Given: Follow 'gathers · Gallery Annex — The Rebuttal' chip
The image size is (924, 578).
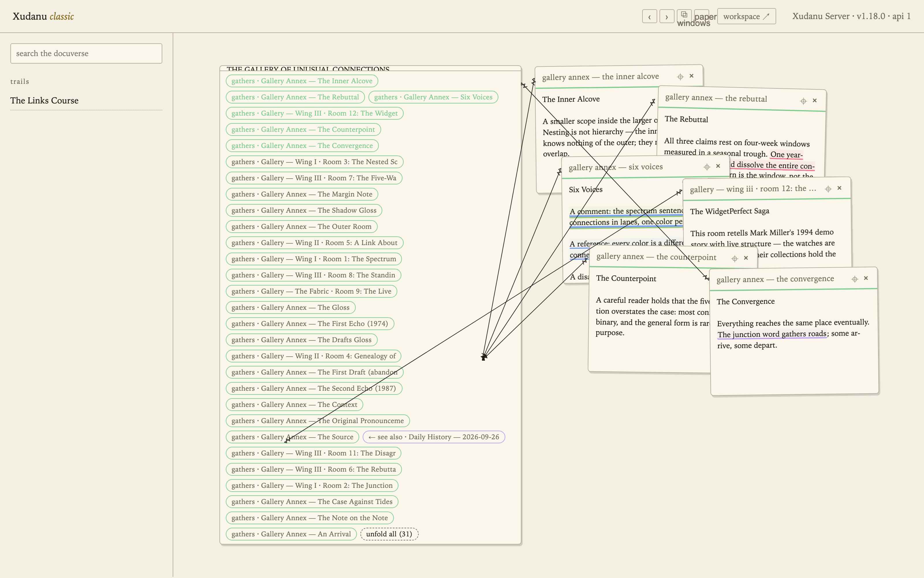Looking at the screenshot, I should pyautogui.click(x=295, y=97).
